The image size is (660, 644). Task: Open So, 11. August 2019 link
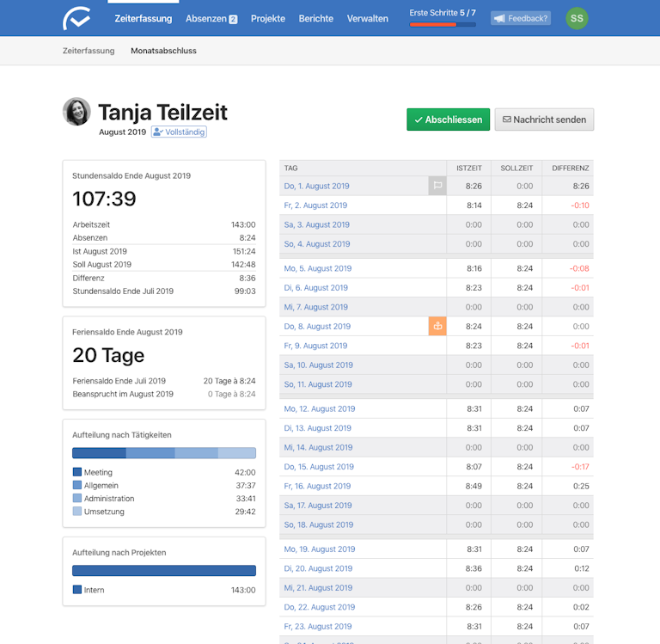(x=318, y=384)
